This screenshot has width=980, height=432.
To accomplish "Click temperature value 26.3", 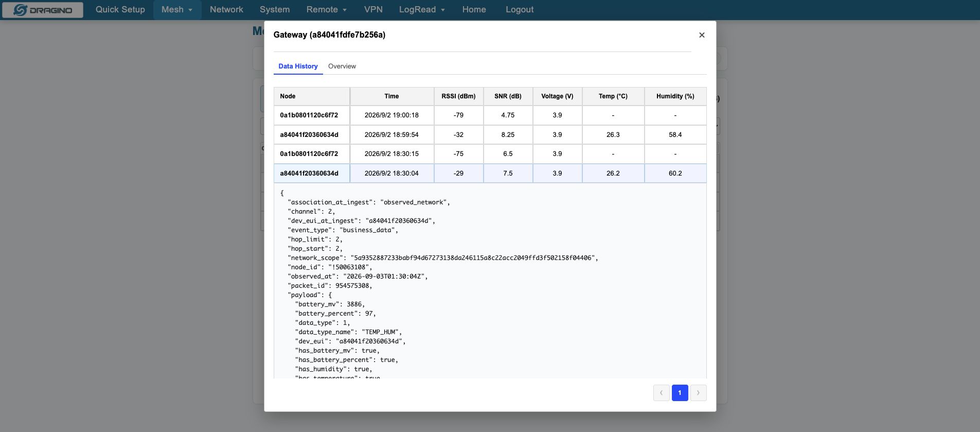I will pos(613,135).
